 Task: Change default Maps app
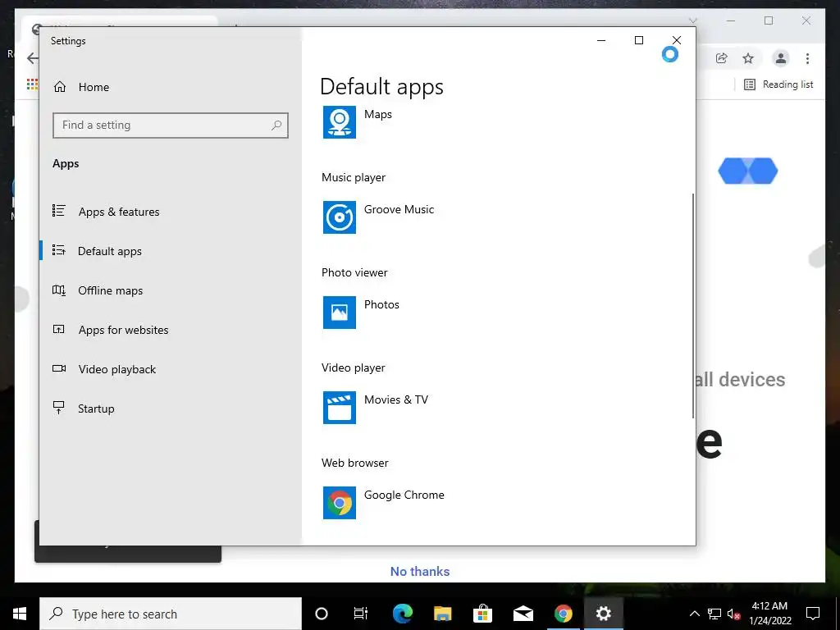[x=377, y=114]
